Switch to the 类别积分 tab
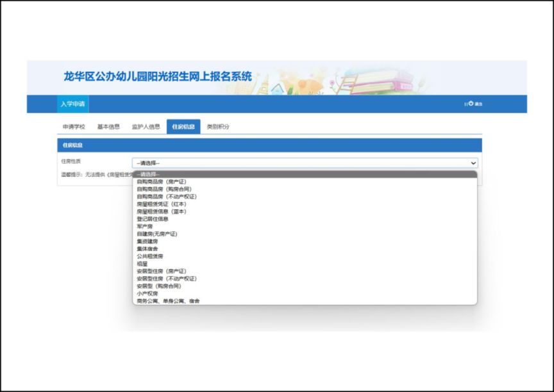The height and width of the screenshot is (392, 554). coord(218,127)
